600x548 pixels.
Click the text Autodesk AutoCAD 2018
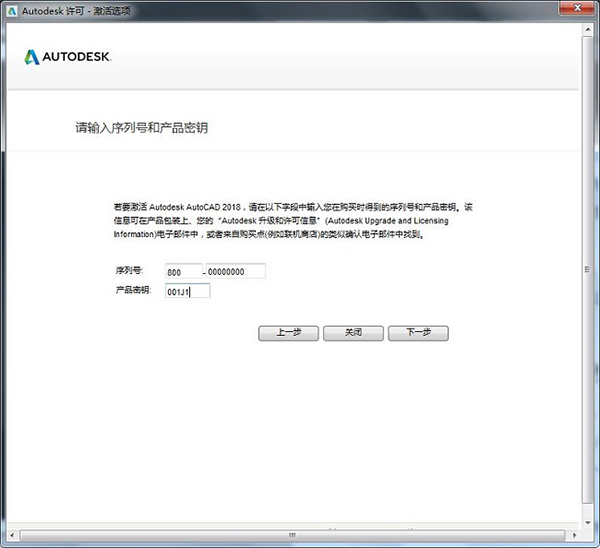pos(195,207)
